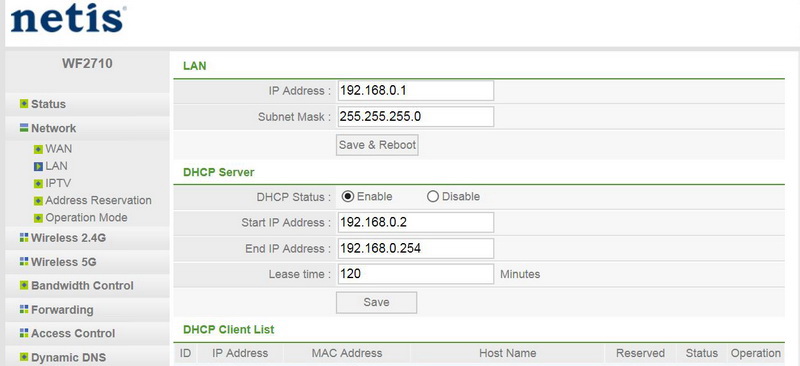Viewport: 800px width, 366px height.
Task: Expand Access Control via its grid icon
Action: pyautogui.click(x=23, y=333)
